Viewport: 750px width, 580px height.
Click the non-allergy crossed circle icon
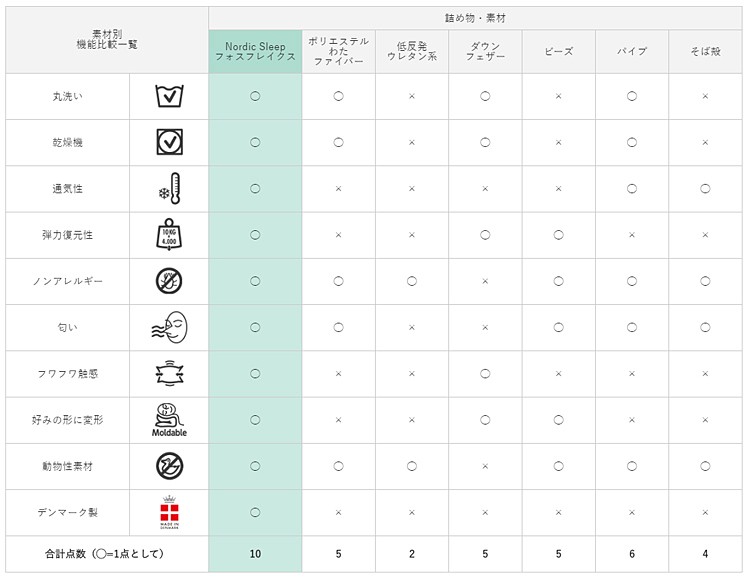(169, 281)
